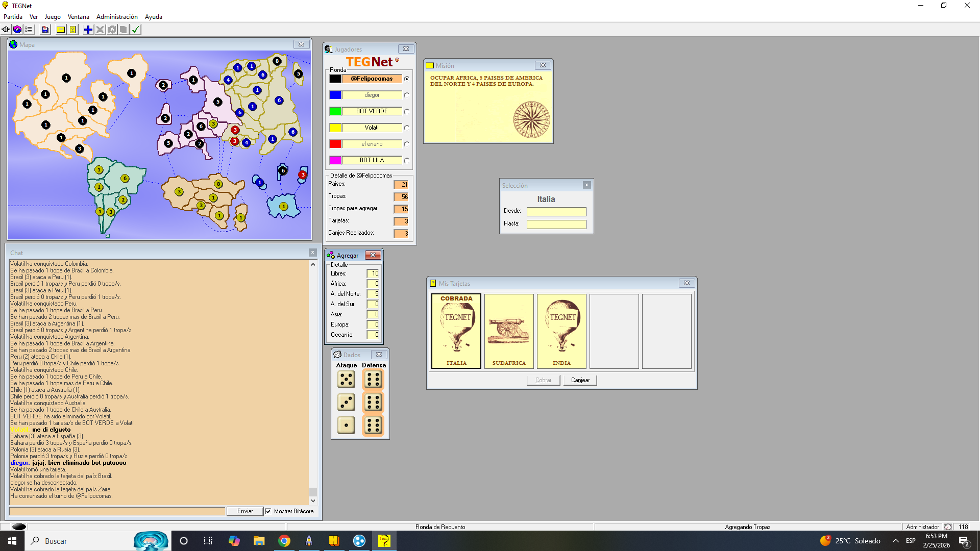Click the blue plus add-troops icon

88,30
